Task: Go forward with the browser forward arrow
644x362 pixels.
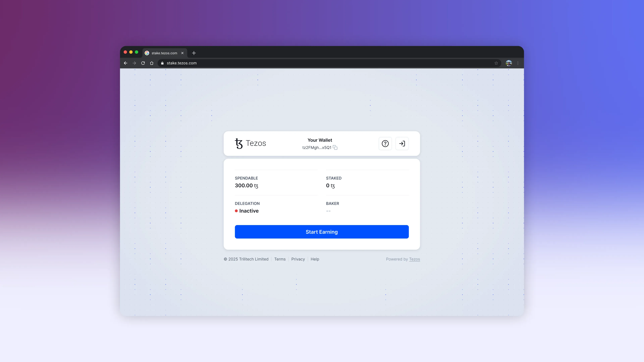Action: point(134,63)
